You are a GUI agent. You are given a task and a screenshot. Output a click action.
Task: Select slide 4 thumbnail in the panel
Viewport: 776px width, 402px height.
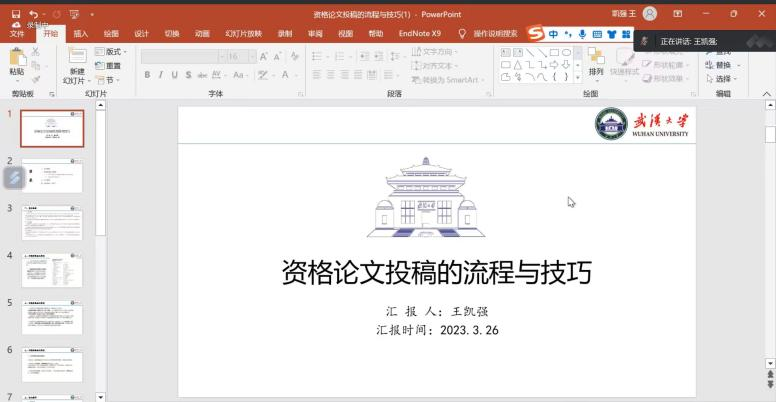[x=52, y=270]
